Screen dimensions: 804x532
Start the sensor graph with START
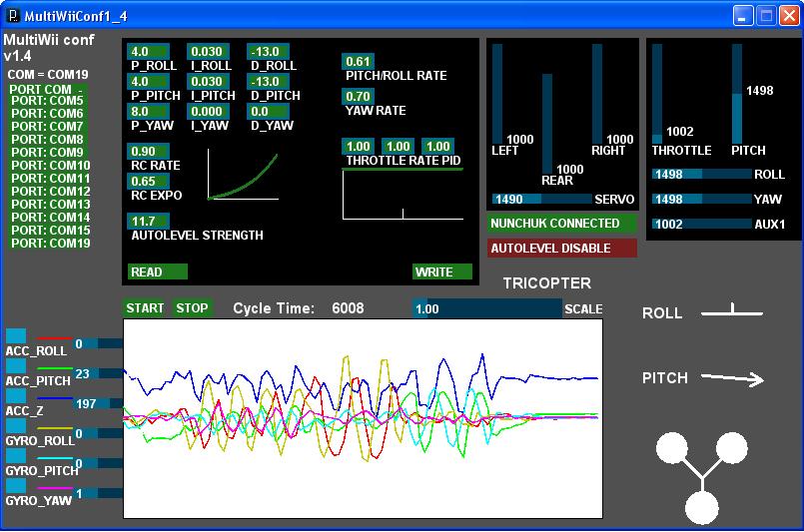(145, 308)
